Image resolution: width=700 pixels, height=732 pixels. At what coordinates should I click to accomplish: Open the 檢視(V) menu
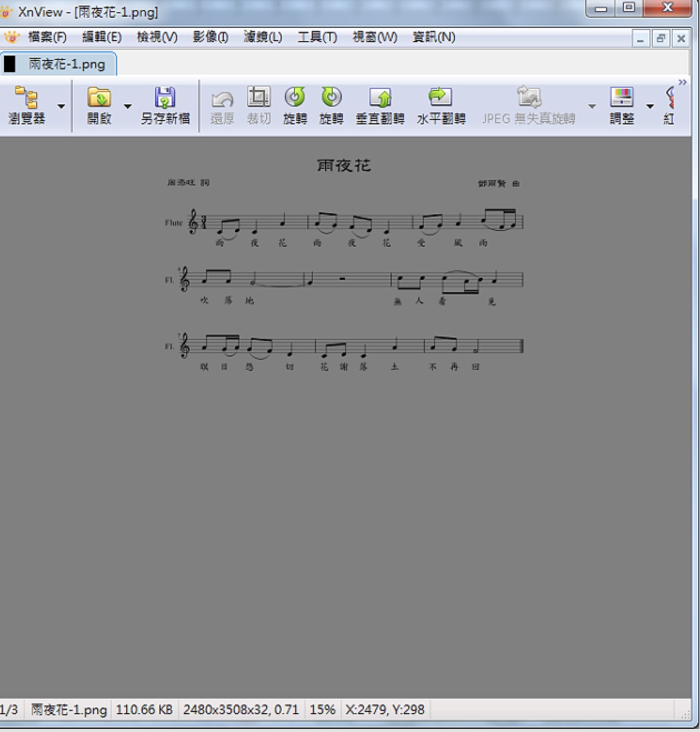(x=157, y=37)
